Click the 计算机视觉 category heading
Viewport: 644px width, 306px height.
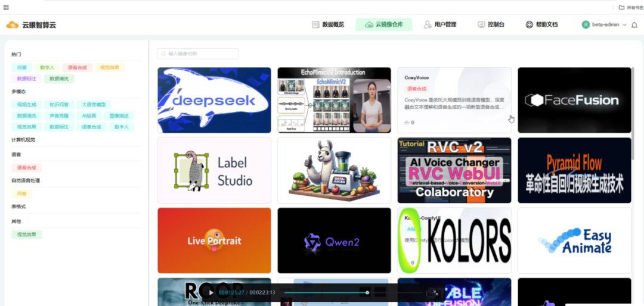23,140
